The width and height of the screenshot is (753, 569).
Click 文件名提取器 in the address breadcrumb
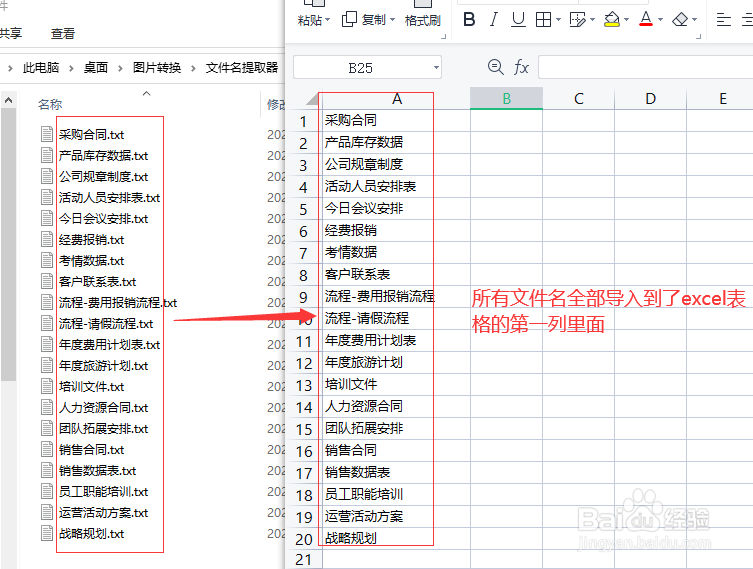click(x=242, y=68)
